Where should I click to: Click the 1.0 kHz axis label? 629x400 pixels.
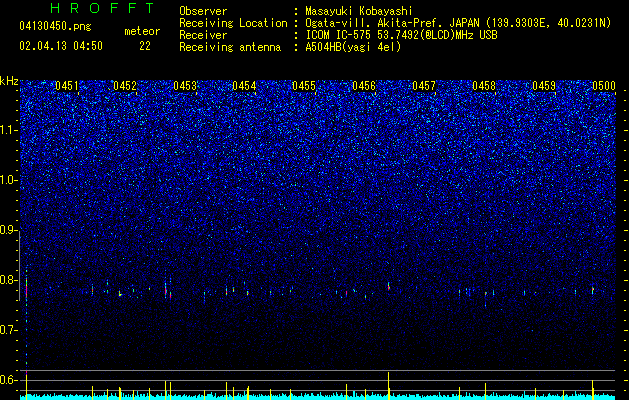(x=9, y=180)
